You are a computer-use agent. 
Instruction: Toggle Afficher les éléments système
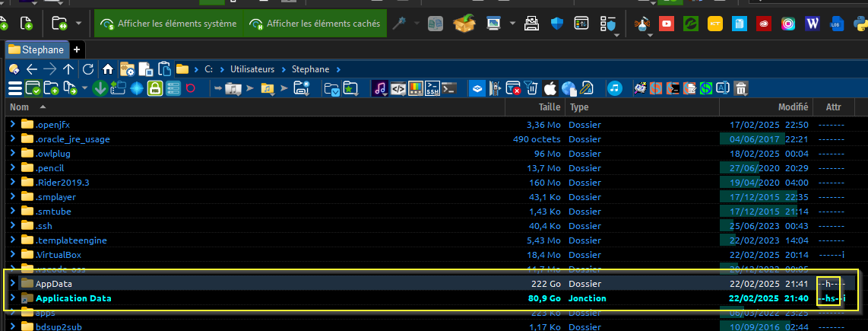pyautogui.click(x=169, y=24)
